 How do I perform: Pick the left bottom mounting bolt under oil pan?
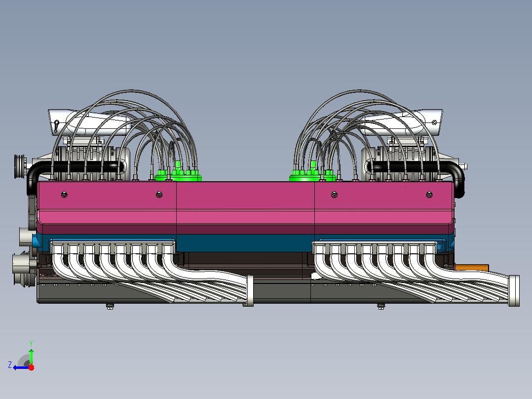coord(110,306)
